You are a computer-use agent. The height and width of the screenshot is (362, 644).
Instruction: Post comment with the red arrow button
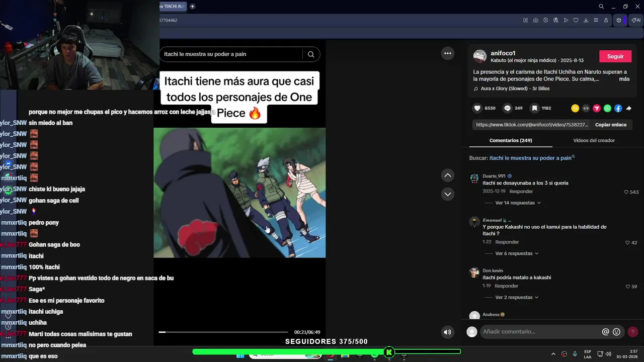point(633,332)
